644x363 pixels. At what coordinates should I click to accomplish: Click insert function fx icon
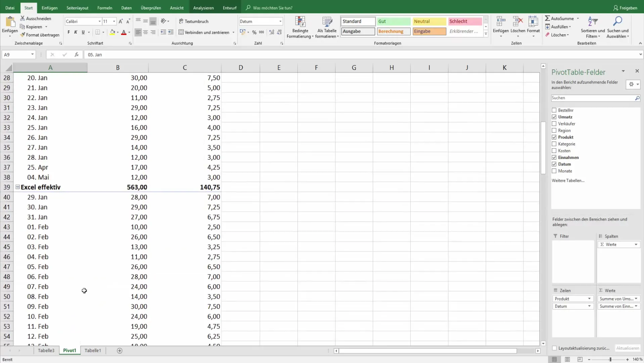coord(77,54)
